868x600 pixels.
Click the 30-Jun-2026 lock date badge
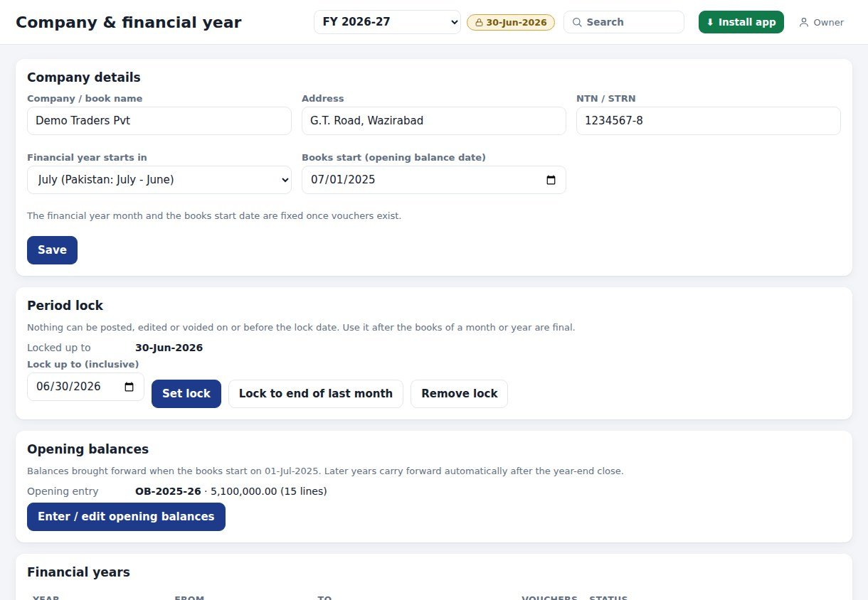click(x=511, y=22)
